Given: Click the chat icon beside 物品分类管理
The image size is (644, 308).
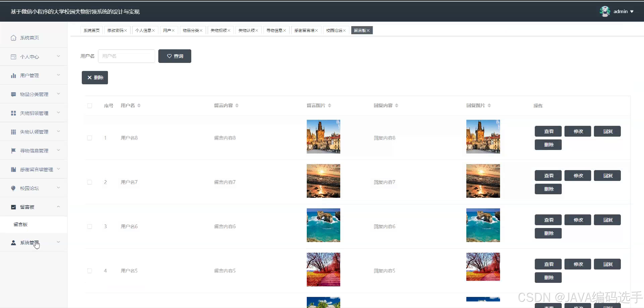Looking at the screenshot, I should [13, 94].
